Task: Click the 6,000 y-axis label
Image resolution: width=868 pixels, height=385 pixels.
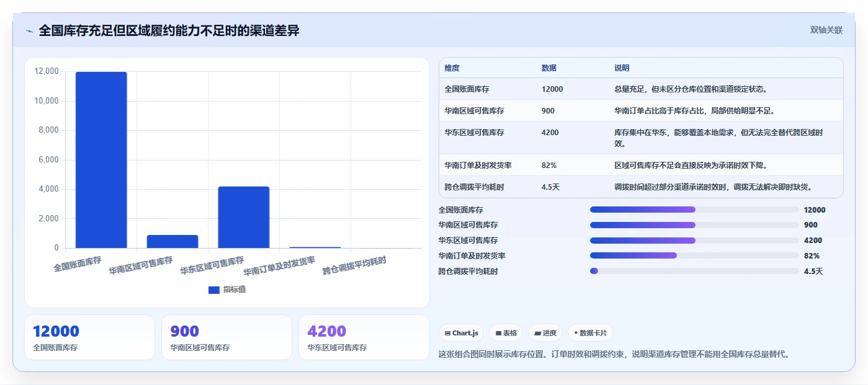Action: tap(48, 159)
